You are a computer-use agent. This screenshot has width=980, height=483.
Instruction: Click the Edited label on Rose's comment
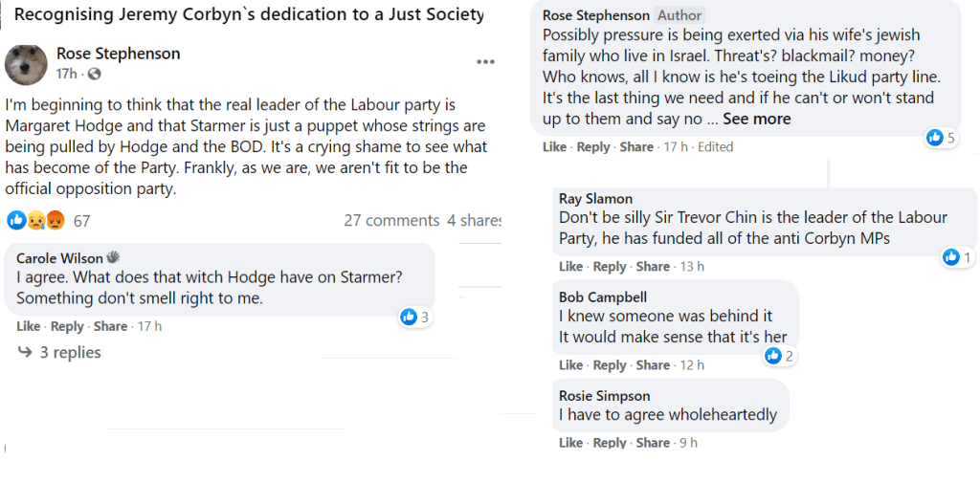pyautogui.click(x=715, y=147)
